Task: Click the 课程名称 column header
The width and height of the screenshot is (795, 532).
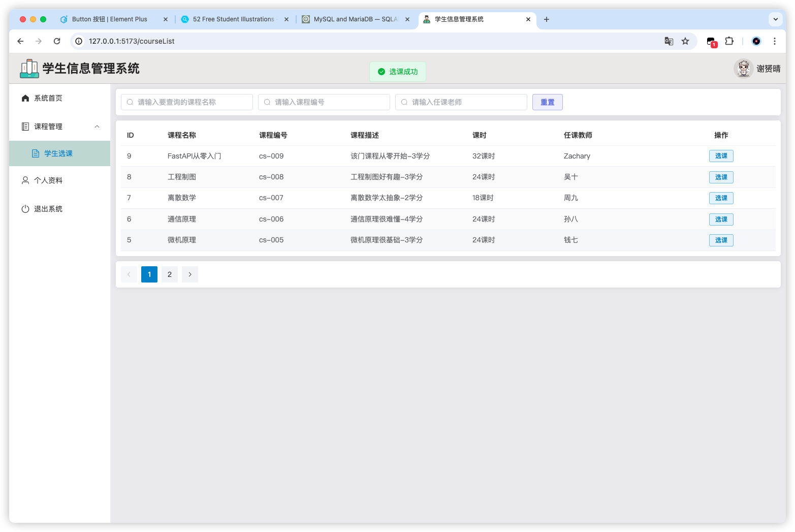Action: [x=182, y=135]
